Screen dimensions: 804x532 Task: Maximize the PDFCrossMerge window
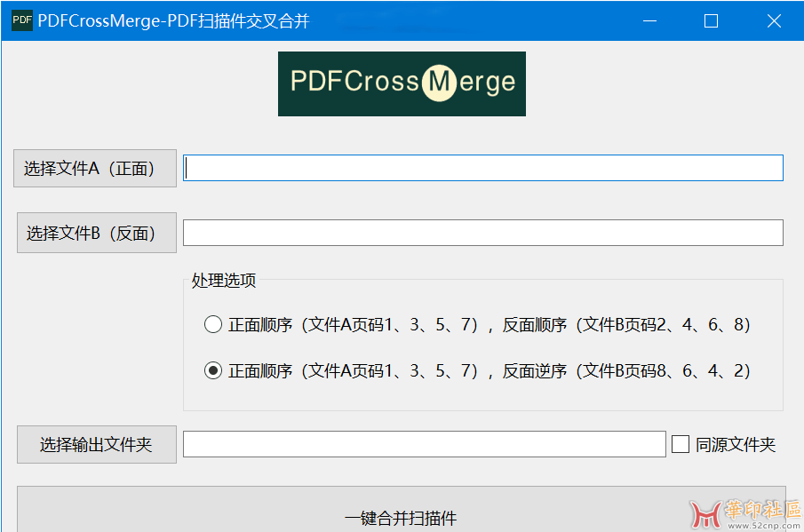pos(711,20)
